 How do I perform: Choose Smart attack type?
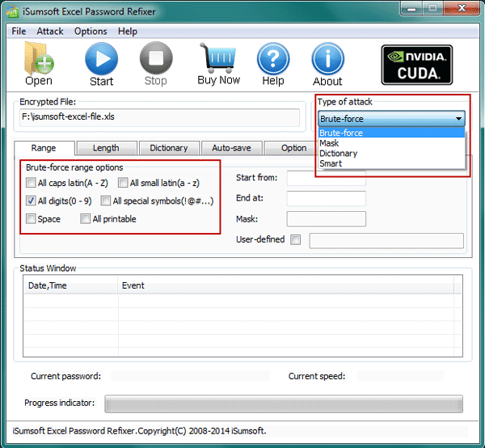[x=391, y=163]
